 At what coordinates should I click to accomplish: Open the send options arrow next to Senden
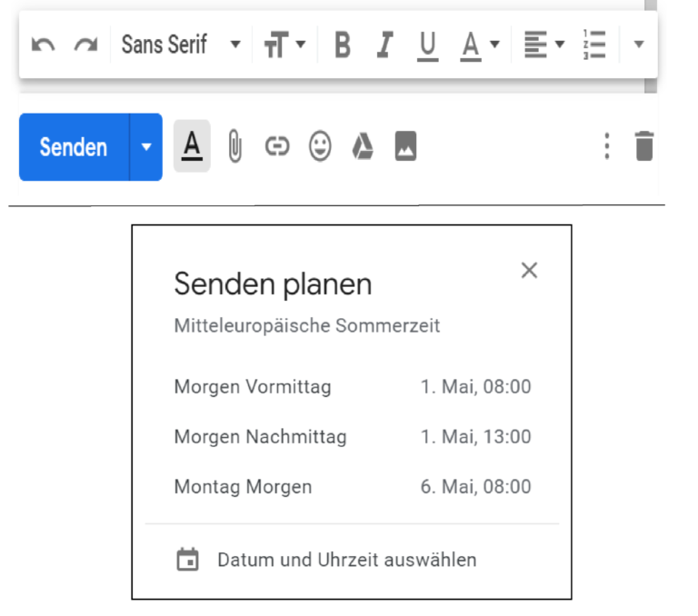(146, 147)
